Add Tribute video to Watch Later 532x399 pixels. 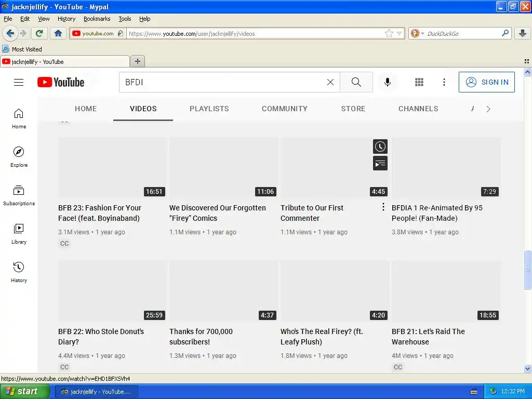380,147
